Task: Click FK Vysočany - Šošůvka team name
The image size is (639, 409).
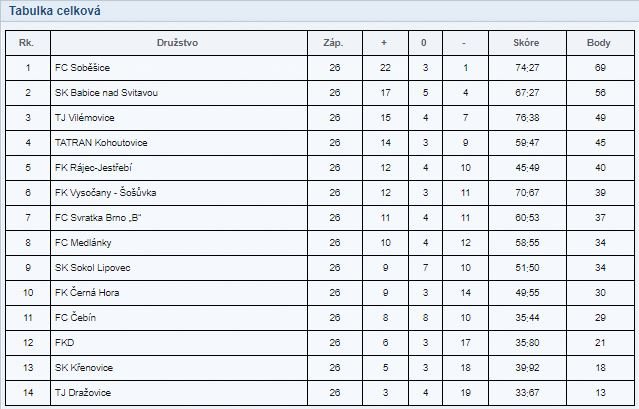Action: point(106,193)
